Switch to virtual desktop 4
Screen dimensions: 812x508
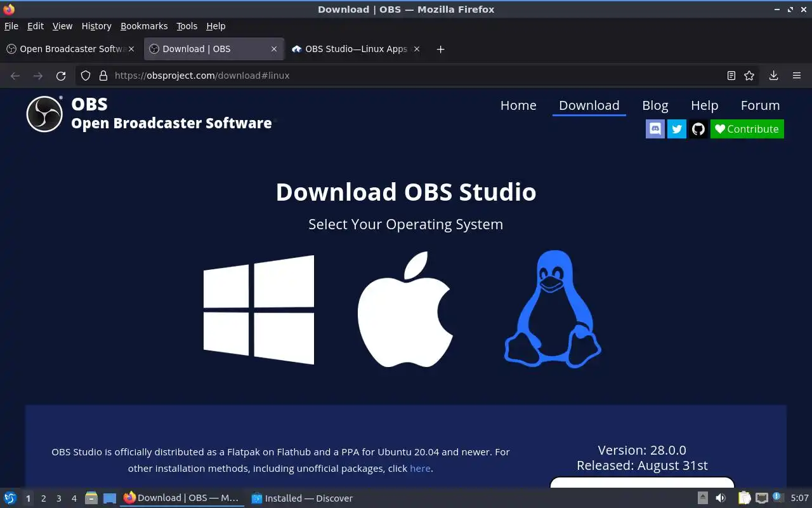click(x=74, y=498)
